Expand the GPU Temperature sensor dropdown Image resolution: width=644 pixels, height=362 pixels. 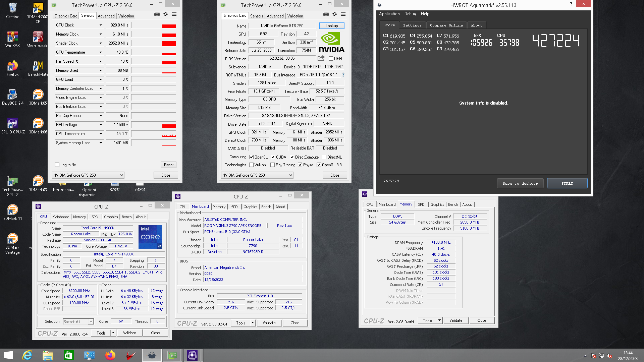100,52
